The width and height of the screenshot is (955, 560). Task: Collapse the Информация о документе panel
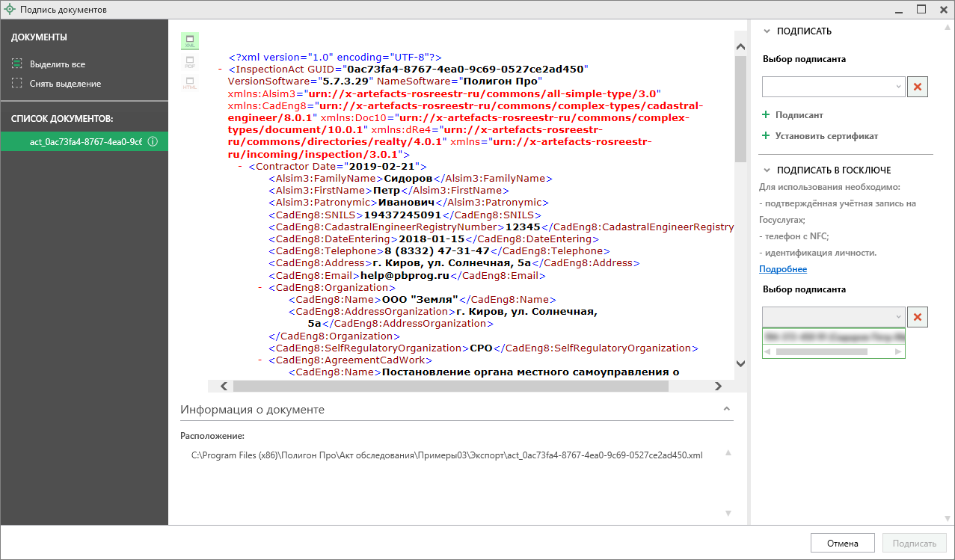pos(725,410)
